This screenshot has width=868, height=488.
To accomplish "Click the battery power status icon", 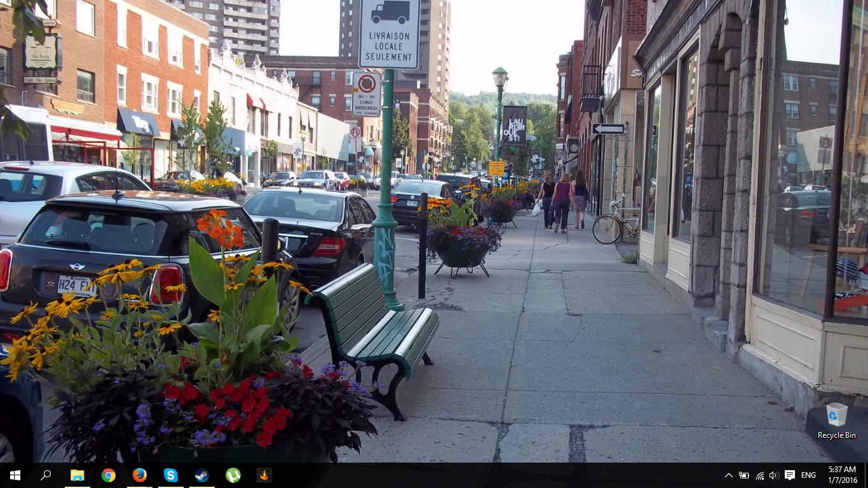I will click(x=743, y=475).
